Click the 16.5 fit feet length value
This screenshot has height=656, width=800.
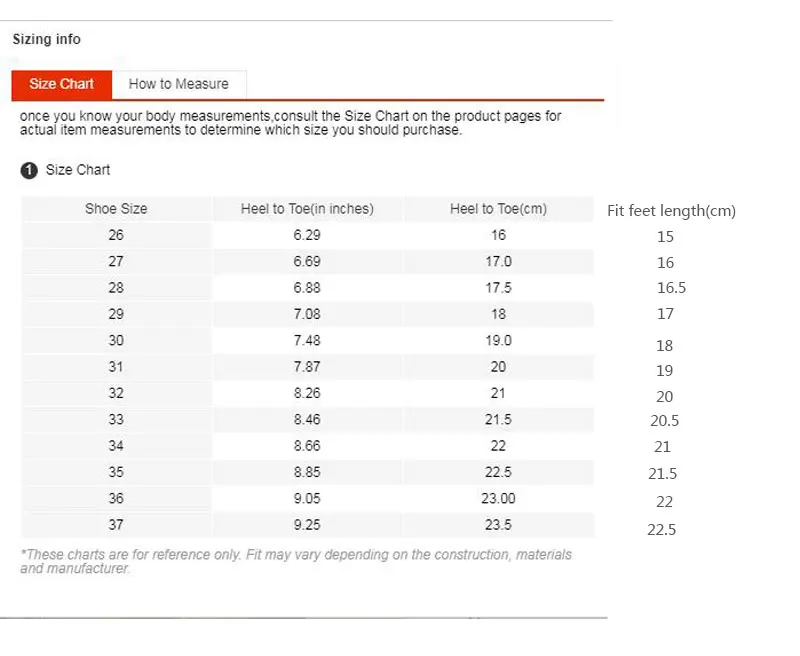[669, 288]
